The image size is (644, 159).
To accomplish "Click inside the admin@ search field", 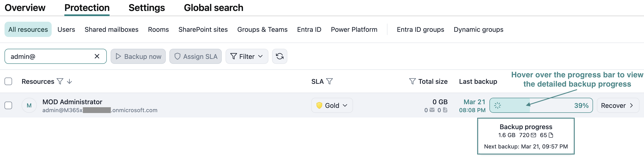I will (50, 57).
